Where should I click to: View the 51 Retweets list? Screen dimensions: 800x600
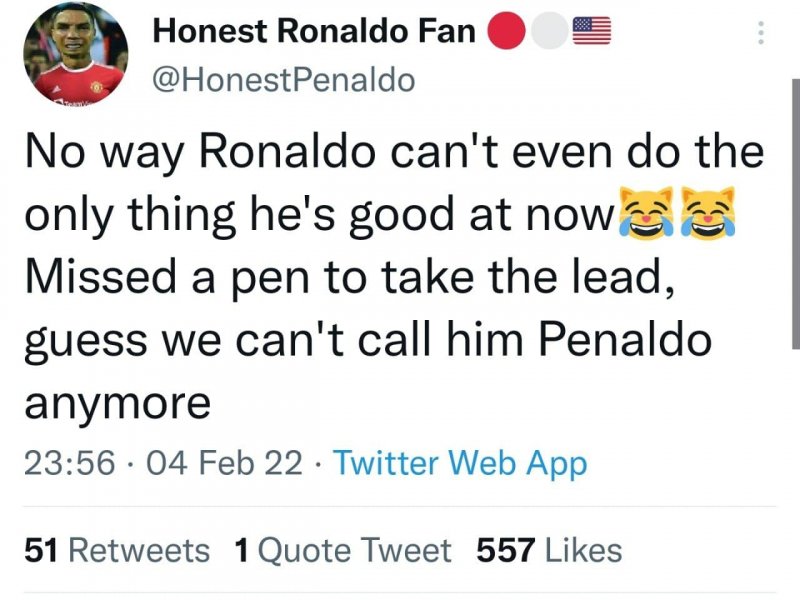[x=116, y=550]
